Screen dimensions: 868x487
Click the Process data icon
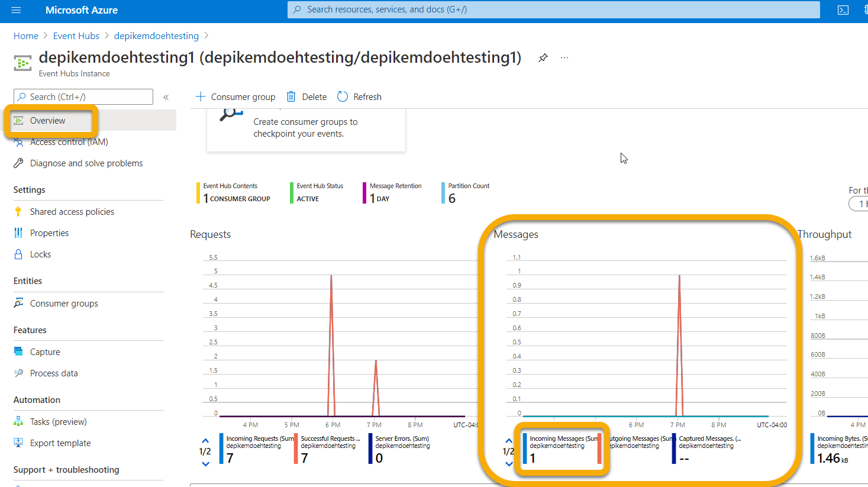click(x=18, y=373)
